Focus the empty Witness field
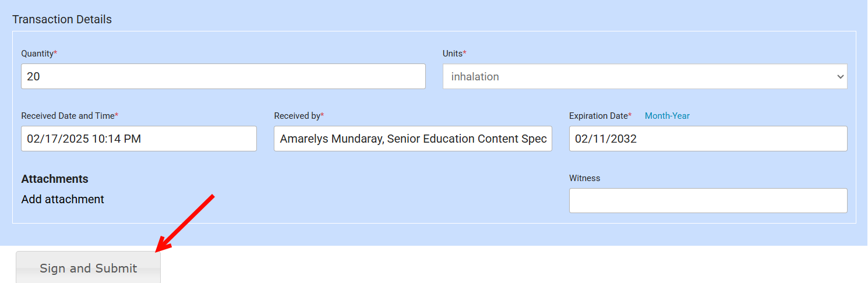 click(708, 200)
